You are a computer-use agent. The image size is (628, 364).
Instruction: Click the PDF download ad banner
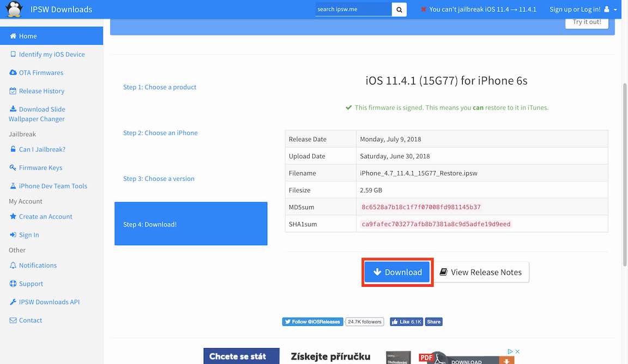(x=466, y=356)
